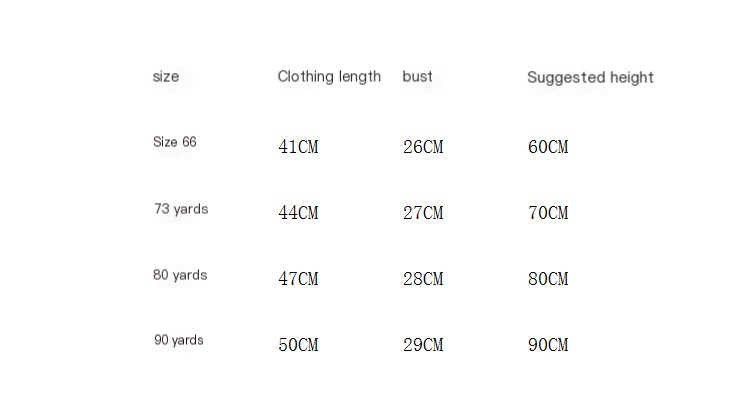Click the 28CM bust measurement
Screen dimensions: 750x410
pyautogui.click(x=423, y=279)
